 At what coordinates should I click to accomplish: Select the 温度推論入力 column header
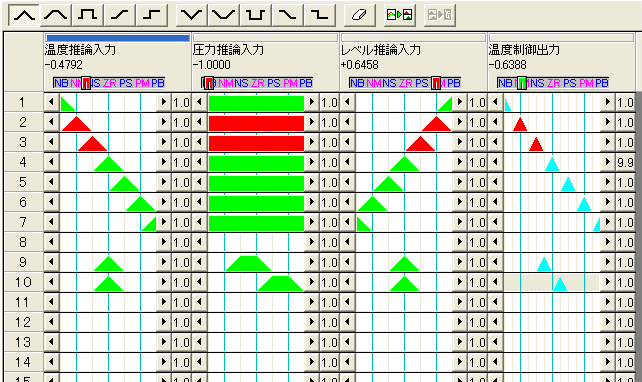(x=81, y=50)
